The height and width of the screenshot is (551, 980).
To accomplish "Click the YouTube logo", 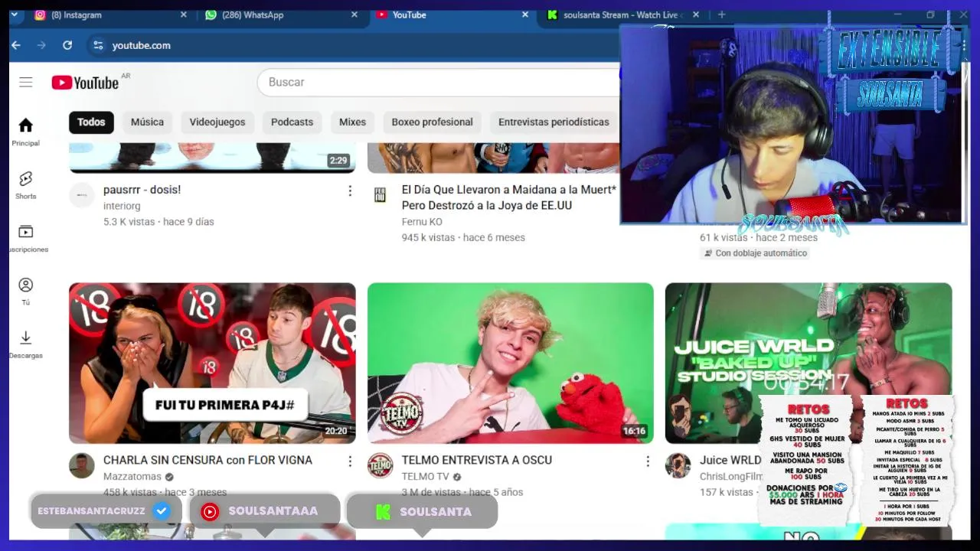I will click(85, 83).
